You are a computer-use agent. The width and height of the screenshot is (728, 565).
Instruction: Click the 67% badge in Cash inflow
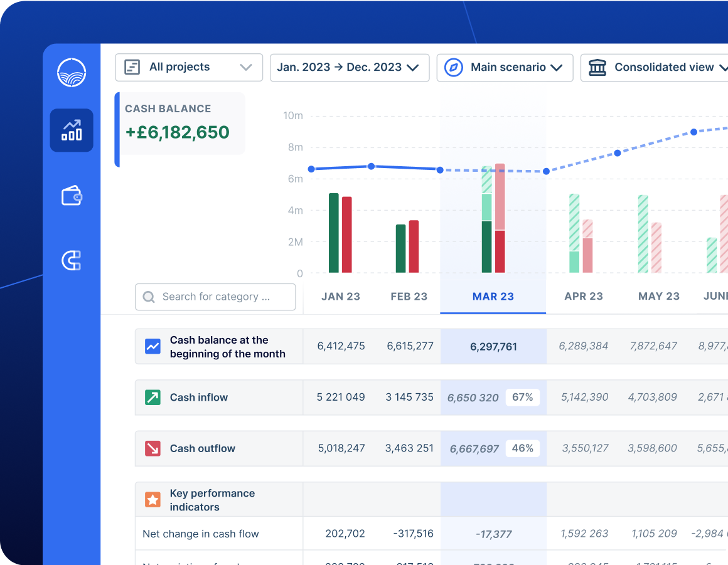click(x=522, y=398)
